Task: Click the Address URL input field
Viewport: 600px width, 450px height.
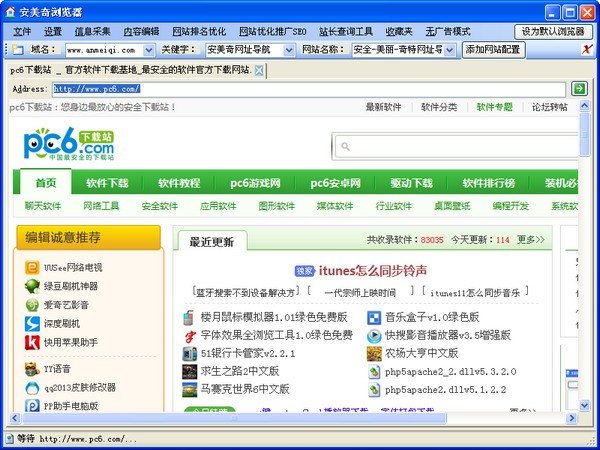Action: coord(309,89)
